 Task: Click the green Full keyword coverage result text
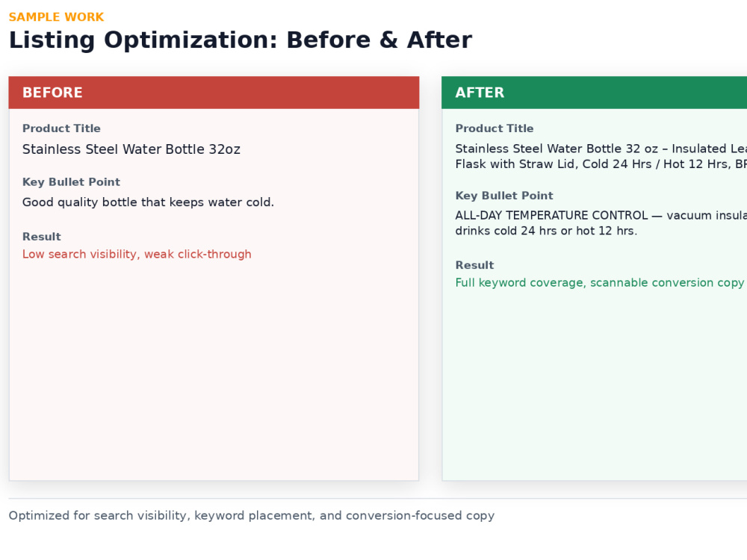[x=599, y=283]
